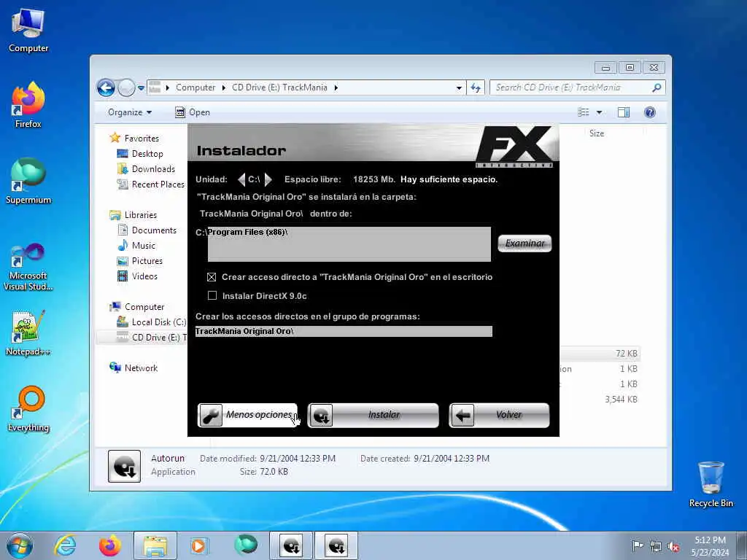
Task: Select Libraries in navigation pane
Action: click(x=141, y=215)
